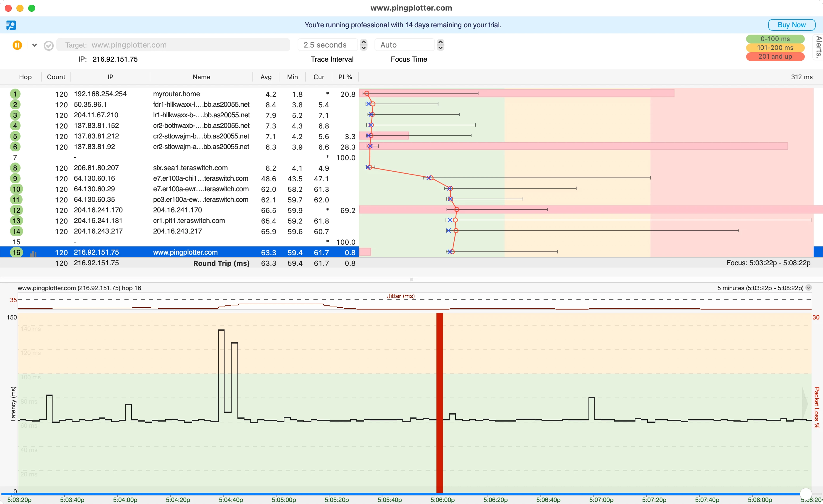Viewport: 823px width, 504px height.
Task: Click the red packet loss bar in timeline
Action: click(440, 402)
